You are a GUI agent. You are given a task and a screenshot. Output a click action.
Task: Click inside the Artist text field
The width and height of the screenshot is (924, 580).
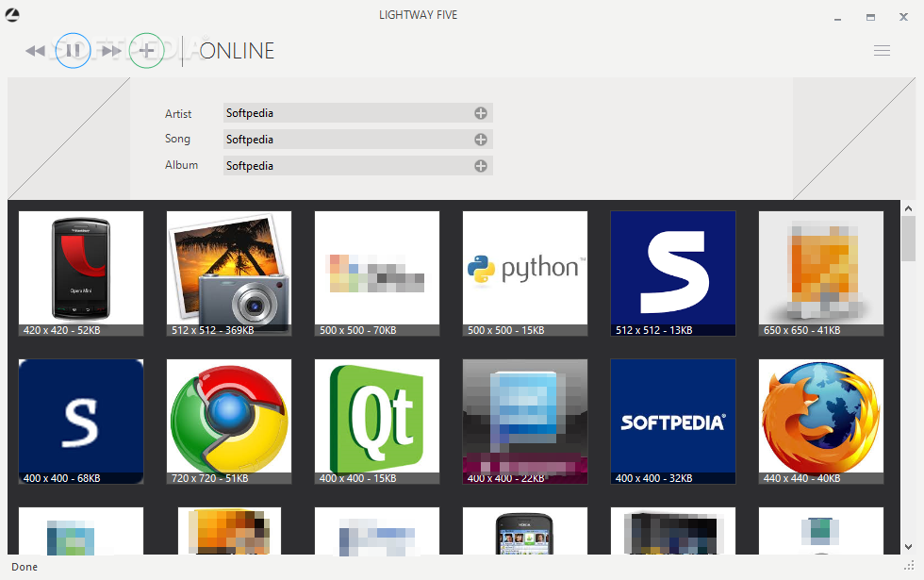349,112
